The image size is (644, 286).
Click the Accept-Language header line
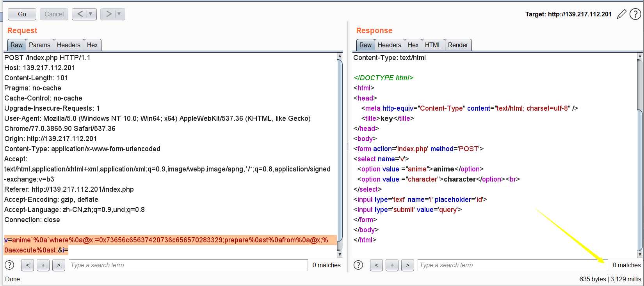point(75,210)
